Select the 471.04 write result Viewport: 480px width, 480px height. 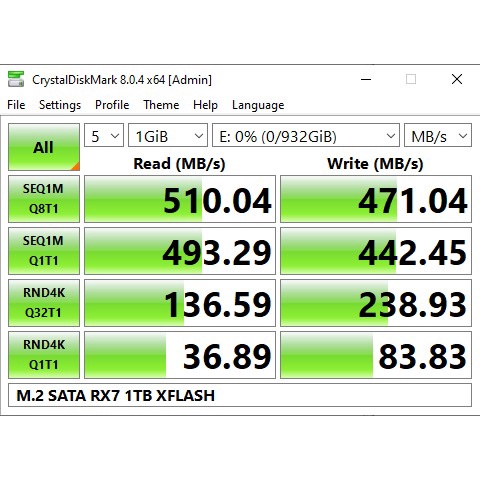[376, 199]
